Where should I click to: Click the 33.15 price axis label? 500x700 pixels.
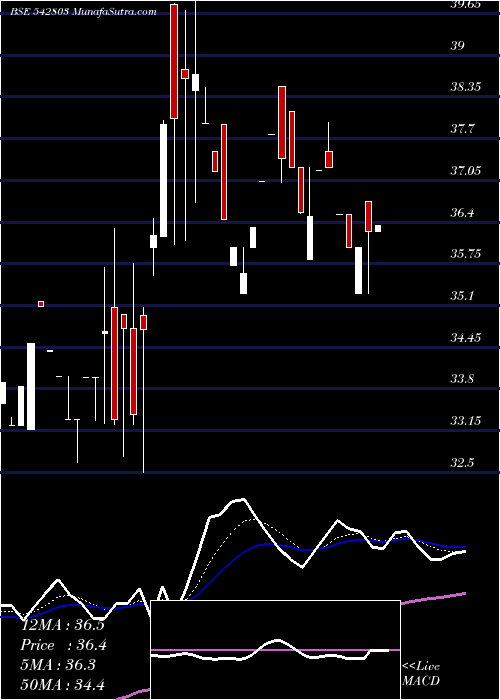[465, 421]
